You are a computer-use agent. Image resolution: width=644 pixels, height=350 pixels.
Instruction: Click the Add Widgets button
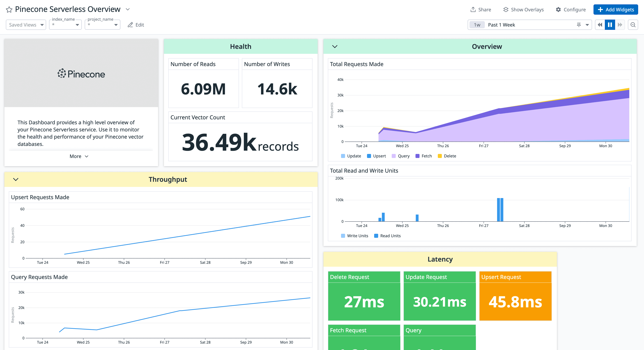(x=615, y=10)
